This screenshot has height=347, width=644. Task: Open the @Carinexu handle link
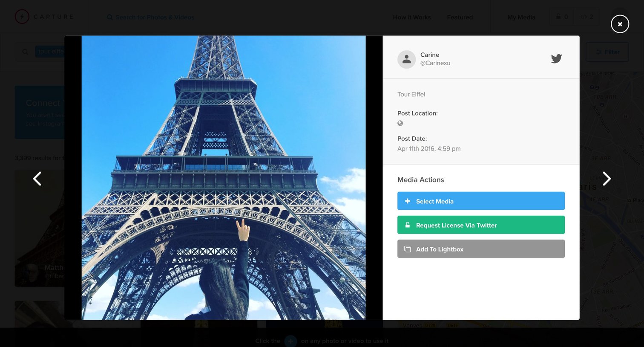tap(435, 63)
